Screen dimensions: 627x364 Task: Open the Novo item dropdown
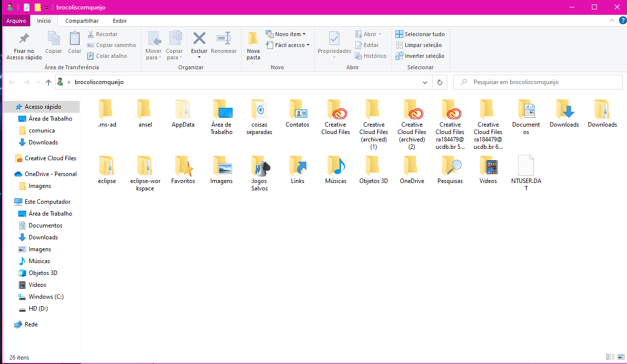click(x=286, y=34)
